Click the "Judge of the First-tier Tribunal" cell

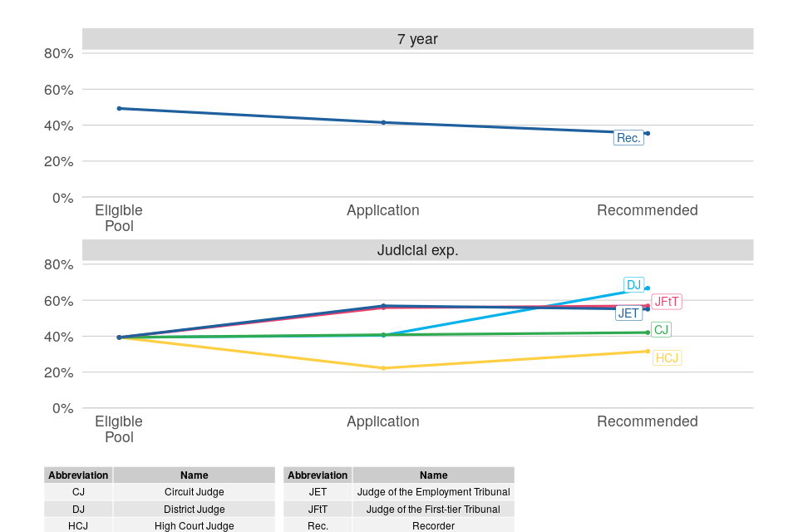tap(433, 510)
